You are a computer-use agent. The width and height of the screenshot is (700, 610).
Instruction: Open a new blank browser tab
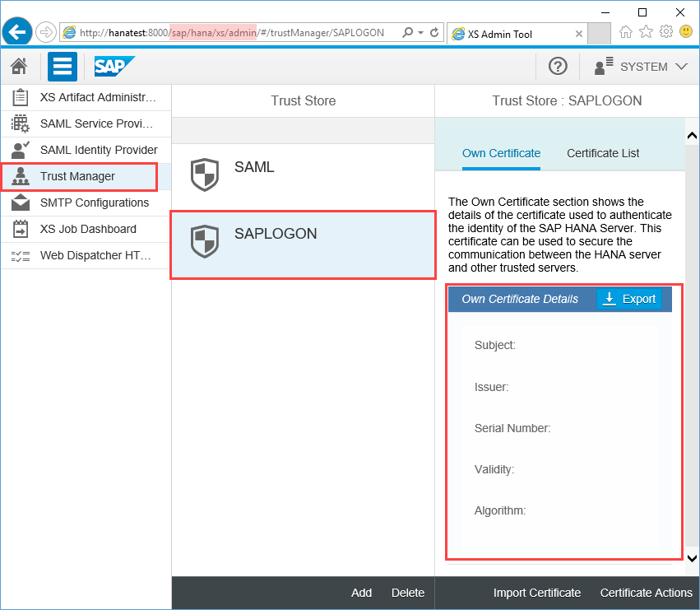coord(599,34)
